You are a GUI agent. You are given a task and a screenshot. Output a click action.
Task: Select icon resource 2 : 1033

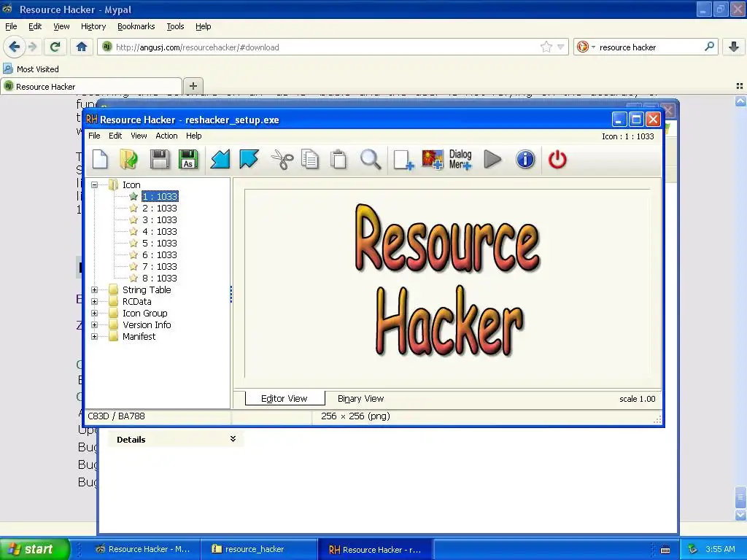click(160, 208)
